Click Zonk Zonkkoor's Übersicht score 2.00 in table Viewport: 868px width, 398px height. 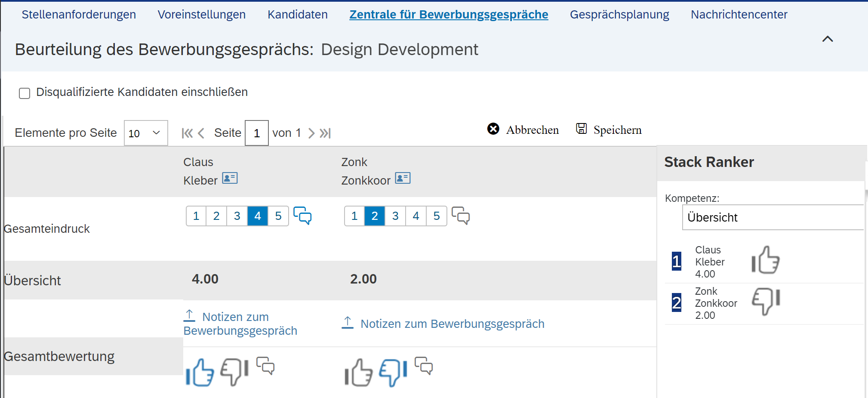(x=363, y=279)
